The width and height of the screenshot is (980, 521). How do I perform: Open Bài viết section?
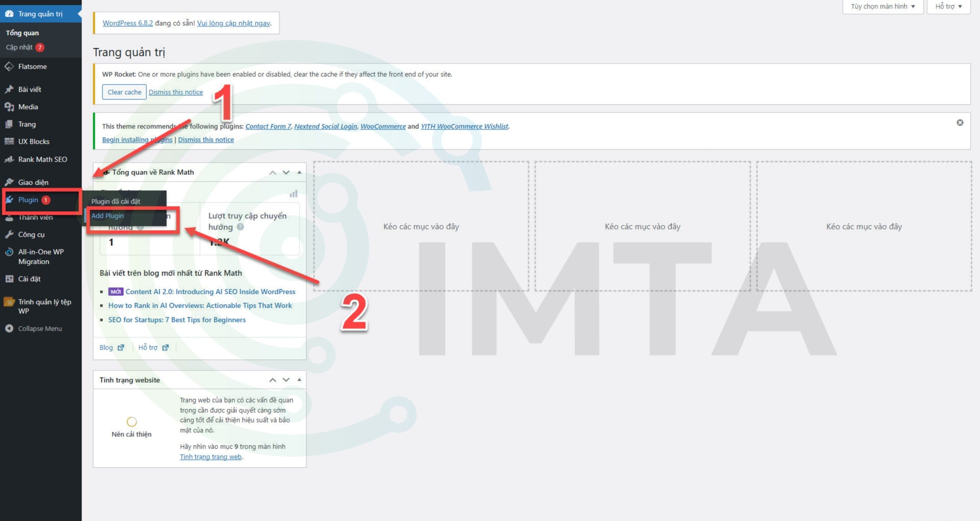(x=30, y=89)
